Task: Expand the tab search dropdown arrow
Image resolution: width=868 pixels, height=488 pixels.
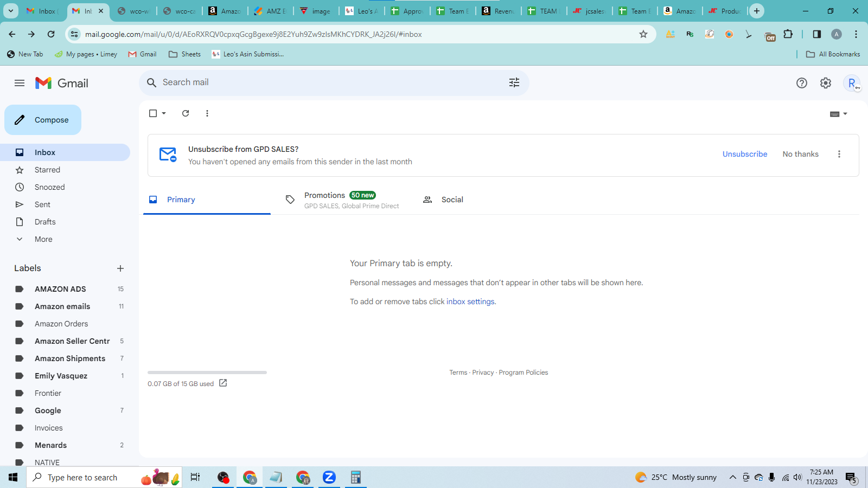Action: (11, 11)
